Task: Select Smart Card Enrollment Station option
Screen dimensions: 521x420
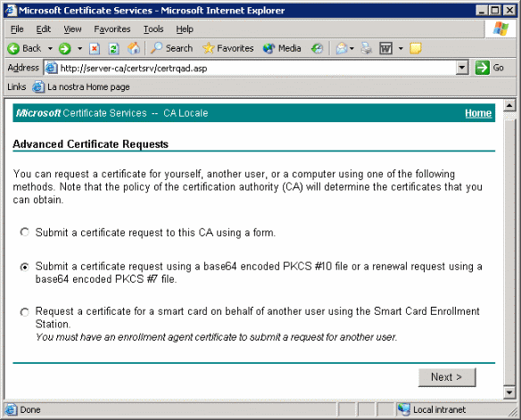Action: tap(25, 312)
